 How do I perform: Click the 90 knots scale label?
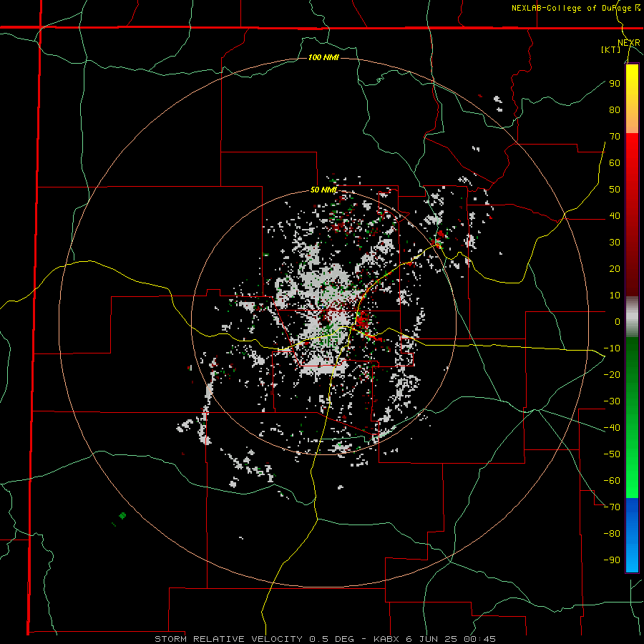tap(615, 84)
